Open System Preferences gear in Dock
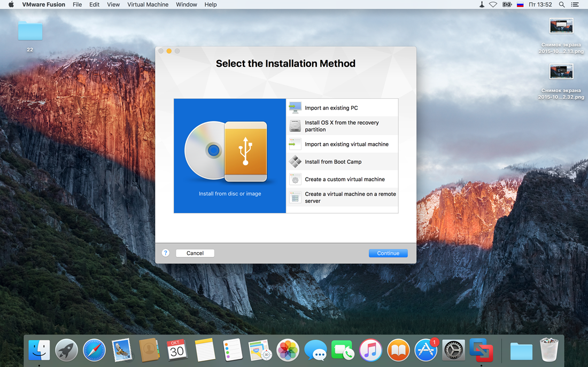Image resolution: width=588 pixels, height=367 pixels. point(453,350)
